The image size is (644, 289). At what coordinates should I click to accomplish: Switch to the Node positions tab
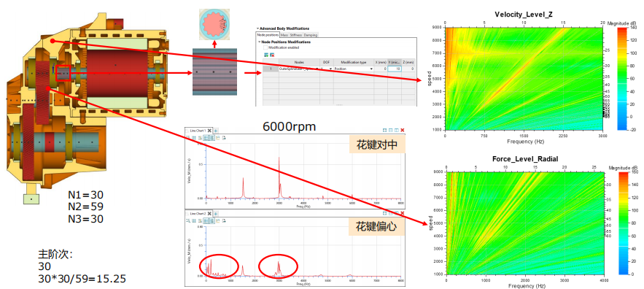pyautogui.click(x=268, y=35)
